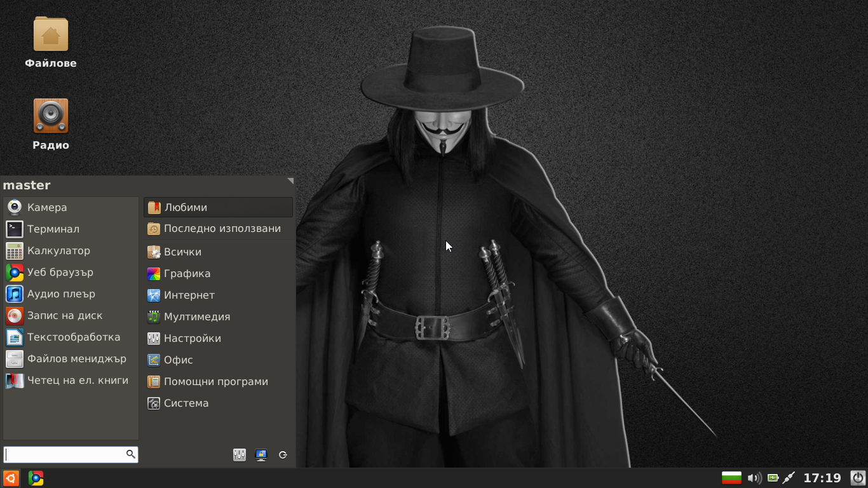
Task: Launch Chrome browser from taskbar
Action: click(36, 478)
